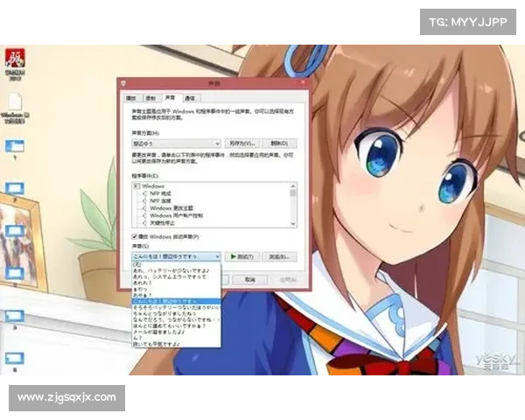This screenshot has width=525, height=420.
Task: Choose あれっ、システムエラーですって sound
Action: [x=176, y=276]
